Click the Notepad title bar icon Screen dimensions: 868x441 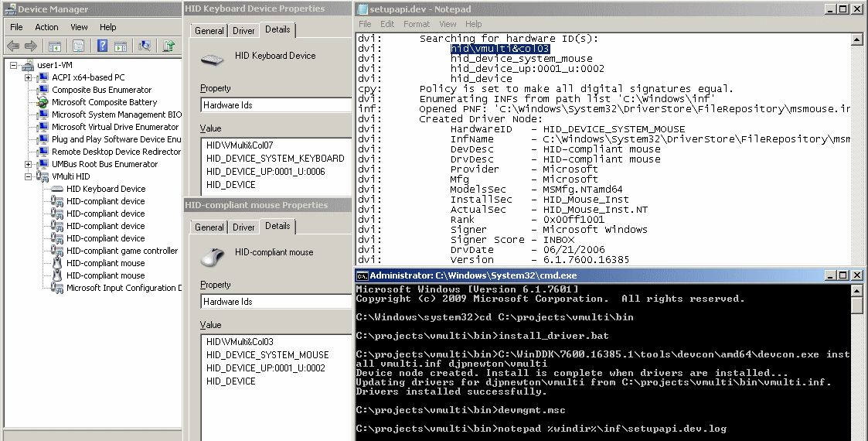[363, 9]
